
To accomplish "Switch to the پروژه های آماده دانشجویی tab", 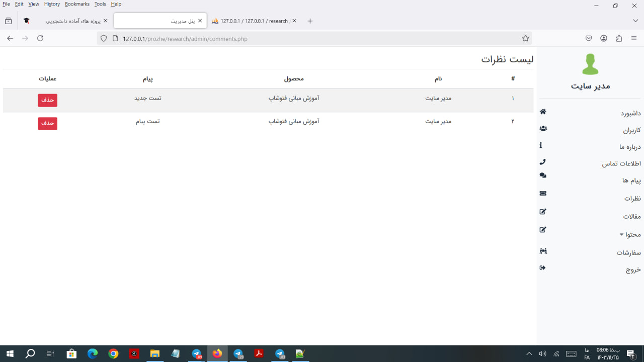I will 65,21.
